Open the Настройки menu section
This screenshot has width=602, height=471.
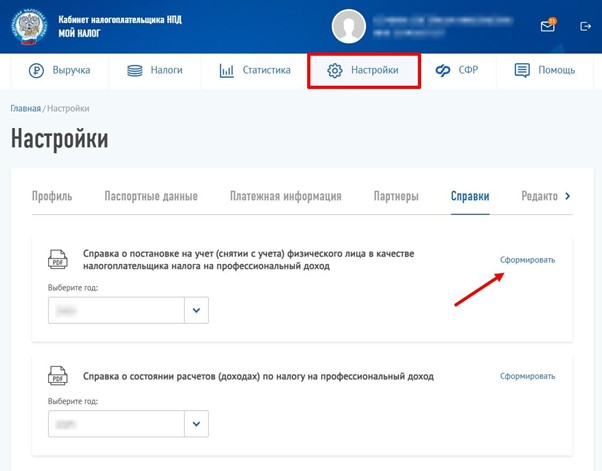tap(363, 70)
